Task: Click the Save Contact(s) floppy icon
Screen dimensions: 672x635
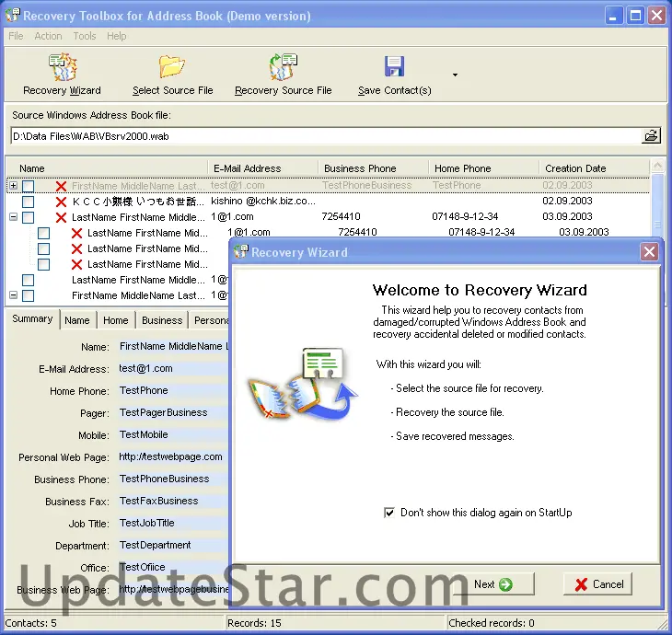Action: [x=394, y=66]
